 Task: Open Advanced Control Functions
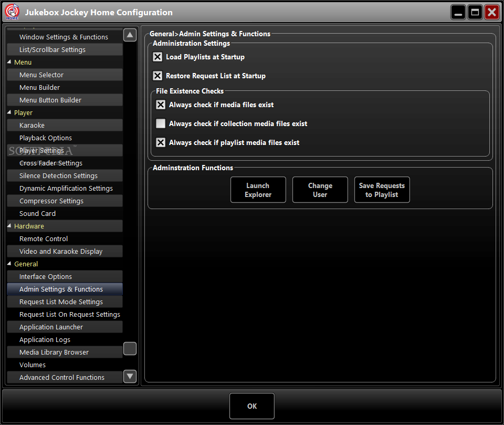65,377
